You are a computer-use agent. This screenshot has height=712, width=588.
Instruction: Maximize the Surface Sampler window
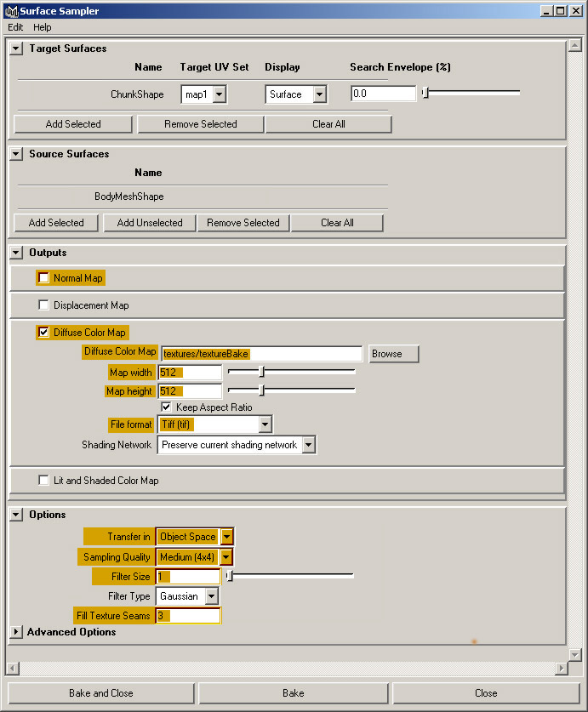(560, 11)
